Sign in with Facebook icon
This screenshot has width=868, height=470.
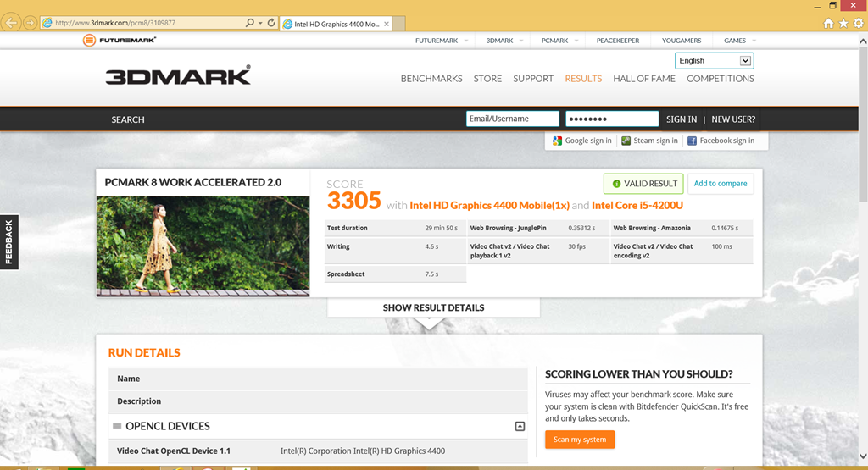[x=692, y=141]
